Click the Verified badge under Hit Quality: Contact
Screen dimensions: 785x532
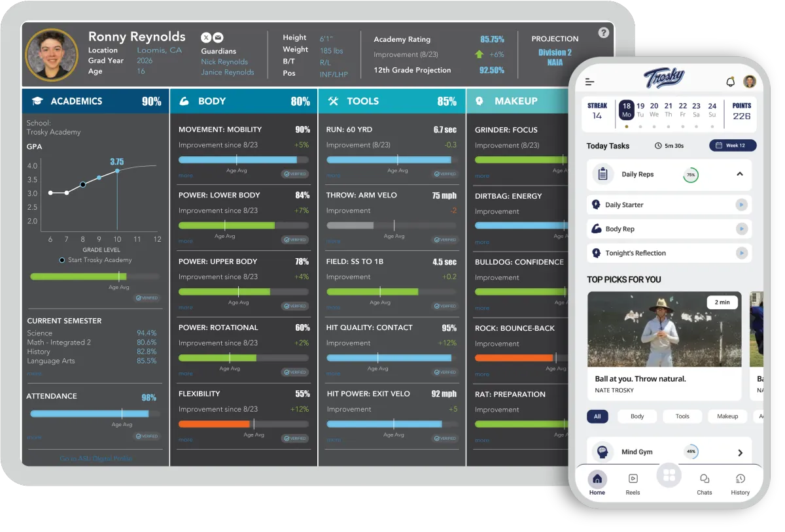coord(445,373)
